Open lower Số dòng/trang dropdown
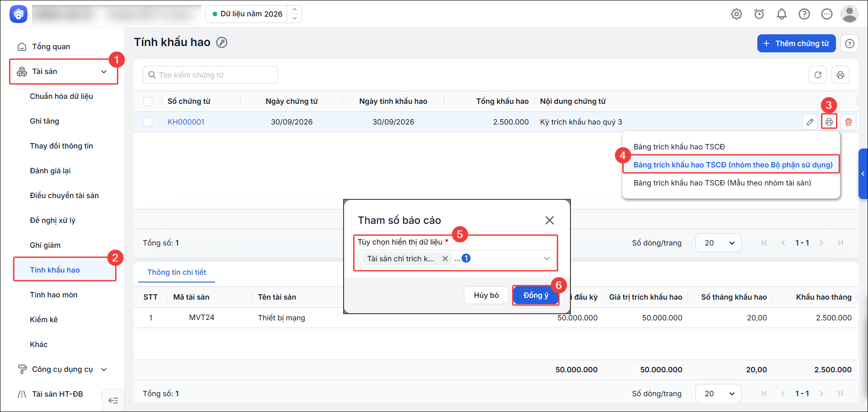Screen dimensions: 868x412 718,393
